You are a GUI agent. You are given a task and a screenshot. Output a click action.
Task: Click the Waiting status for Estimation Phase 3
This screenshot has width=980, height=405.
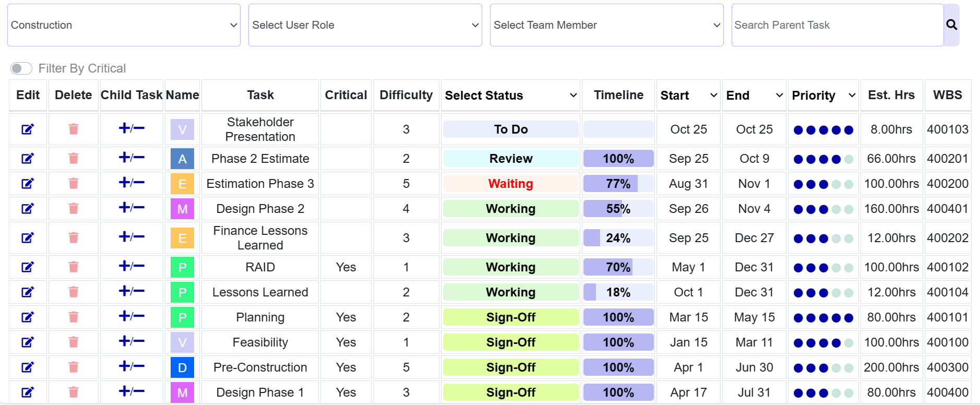coord(510,184)
